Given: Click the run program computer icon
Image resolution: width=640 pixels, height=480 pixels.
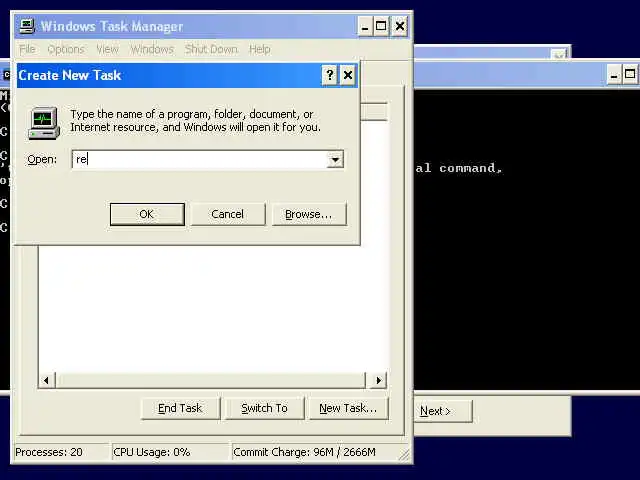Looking at the screenshot, I should (44, 123).
